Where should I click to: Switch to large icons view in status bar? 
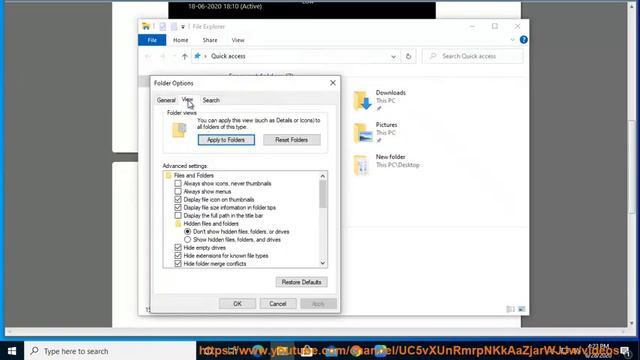(522, 309)
